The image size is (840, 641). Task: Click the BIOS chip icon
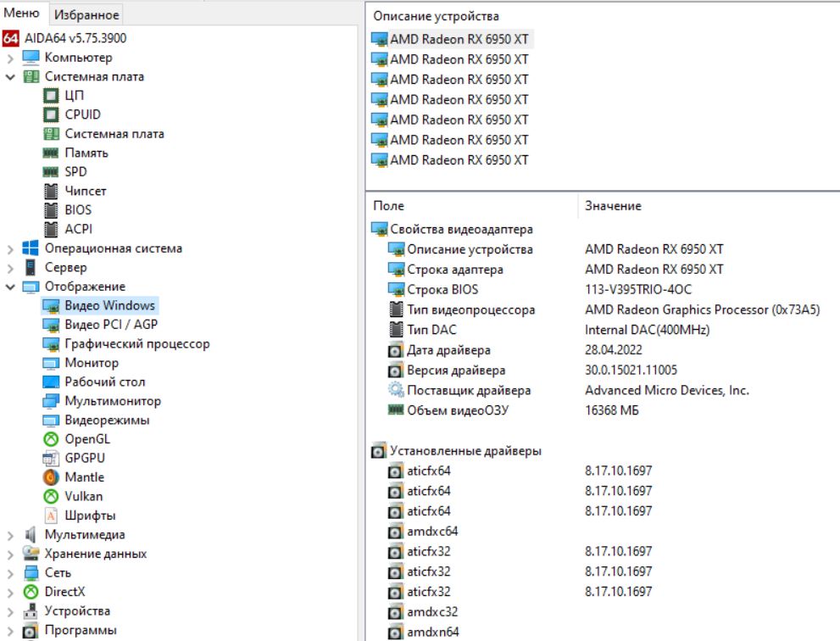[51, 210]
